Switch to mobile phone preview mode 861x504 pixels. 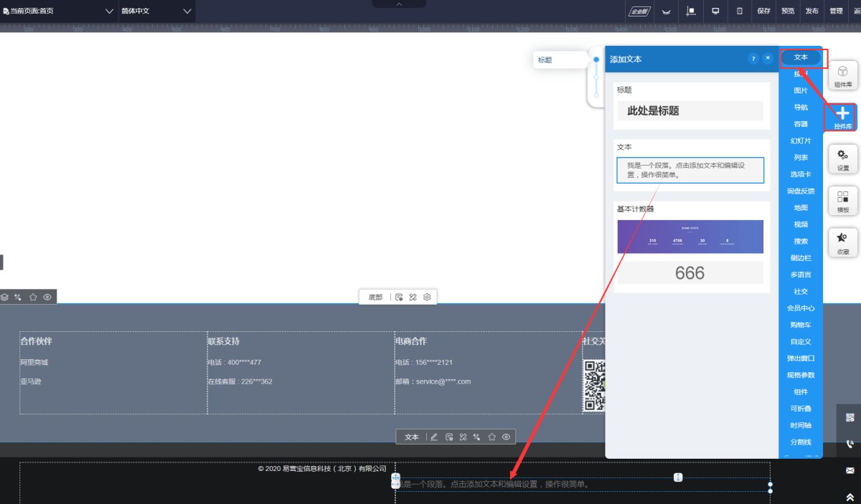click(739, 11)
